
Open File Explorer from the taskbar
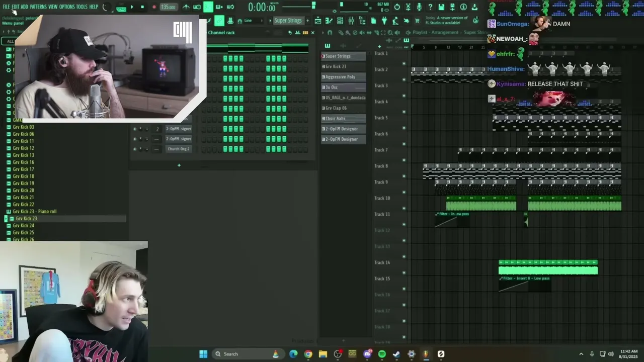coord(323,354)
